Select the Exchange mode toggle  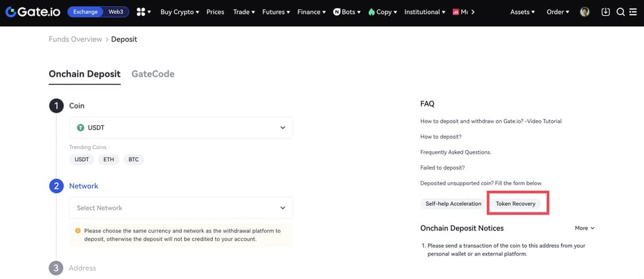coord(85,12)
